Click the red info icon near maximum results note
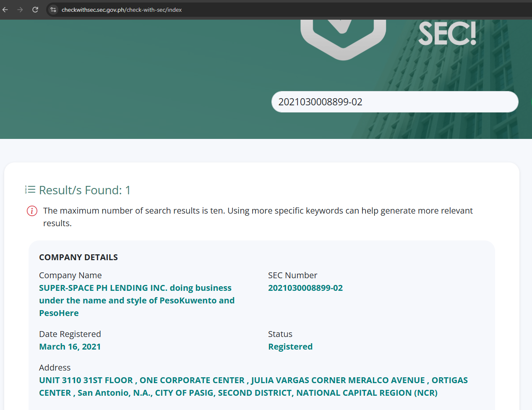The width and height of the screenshot is (532, 410). 32,211
